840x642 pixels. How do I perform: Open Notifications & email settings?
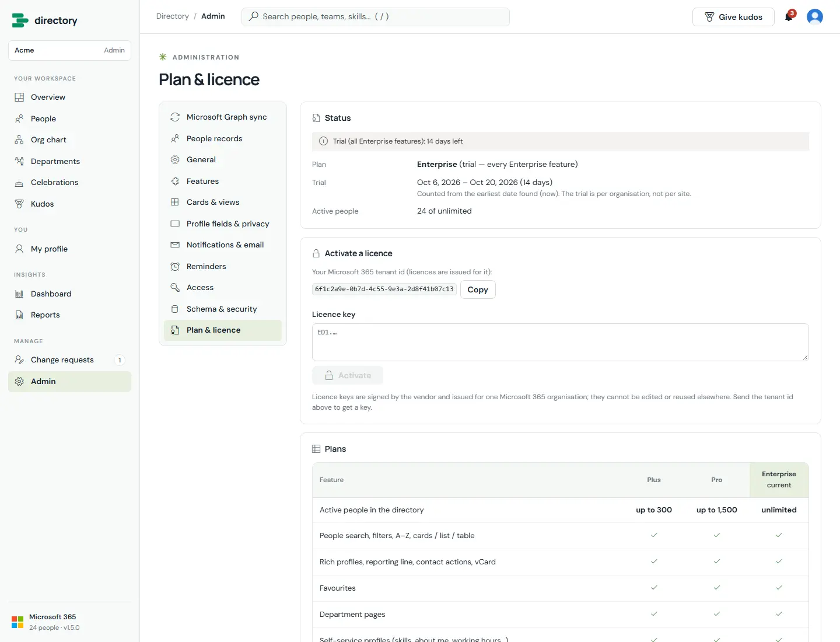click(223, 245)
